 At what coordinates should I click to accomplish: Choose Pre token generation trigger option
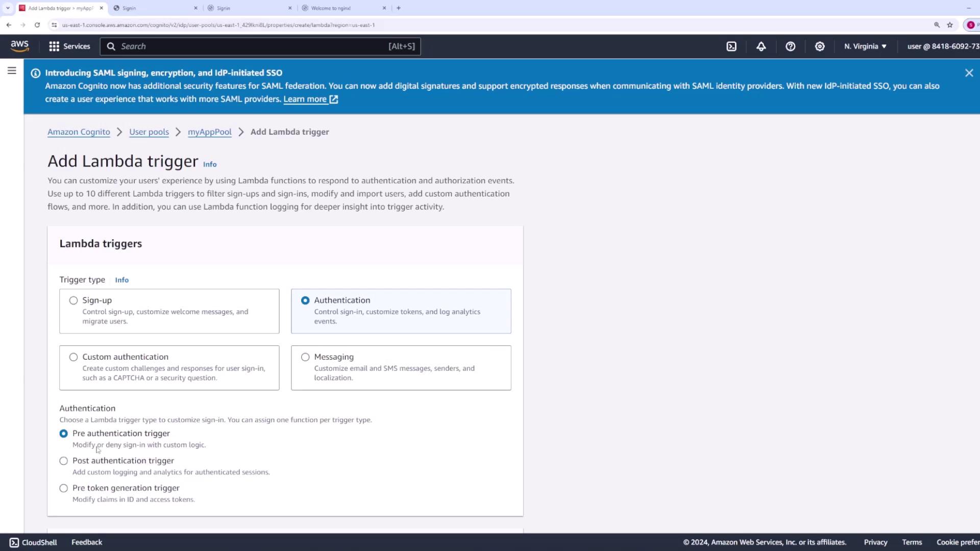[x=64, y=488]
